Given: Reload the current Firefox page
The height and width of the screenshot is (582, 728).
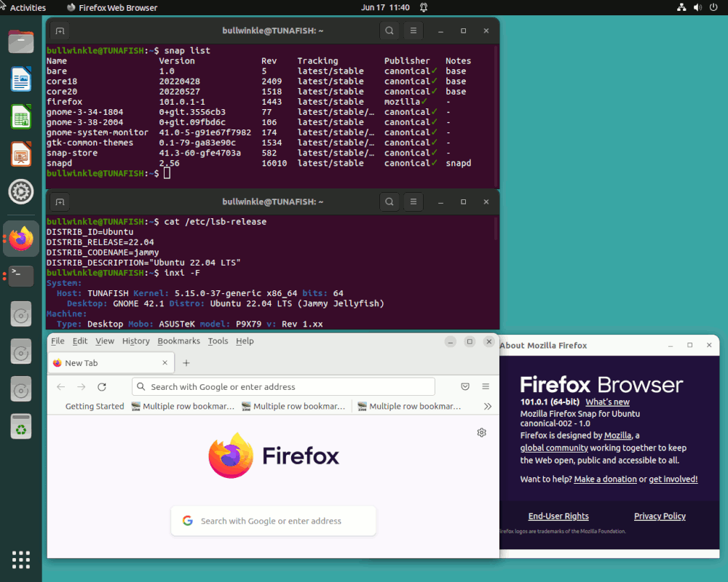Looking at the screenshot, I should click(x=102, y=386).
